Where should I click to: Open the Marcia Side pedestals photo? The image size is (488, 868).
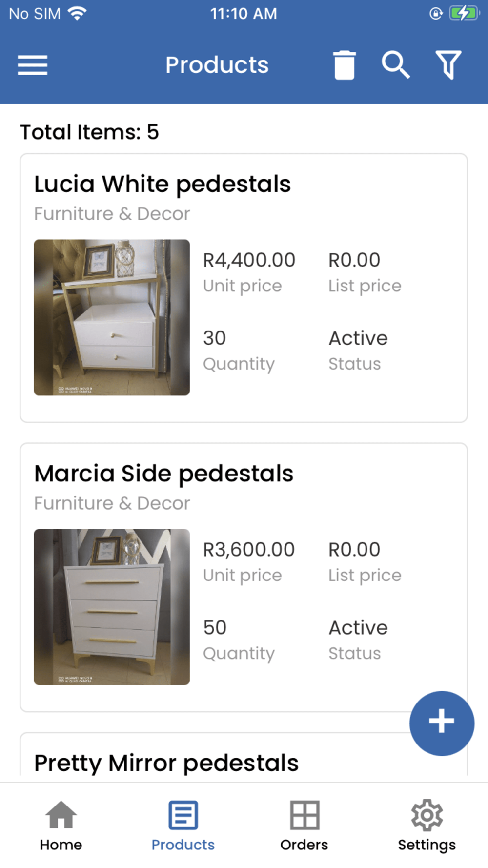(112, 607)
